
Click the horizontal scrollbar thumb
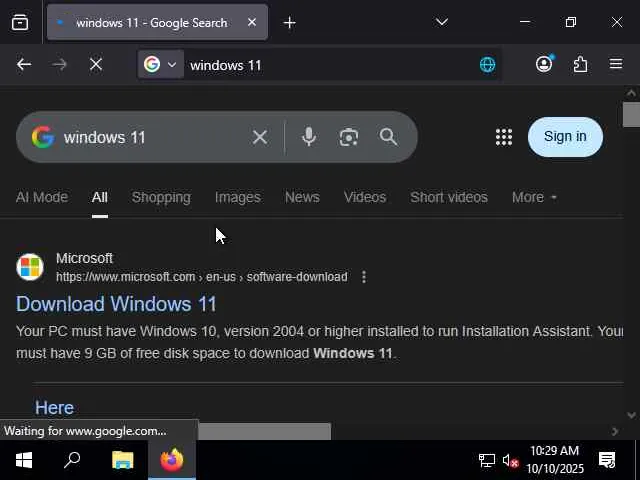(x=264, y=431)
